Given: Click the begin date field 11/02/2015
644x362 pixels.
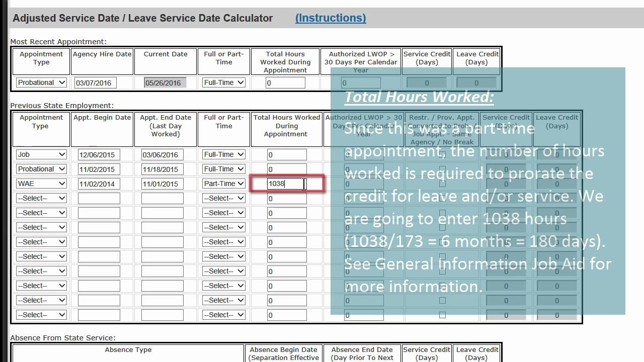Looking at the screenshot, I should [99, 169].
